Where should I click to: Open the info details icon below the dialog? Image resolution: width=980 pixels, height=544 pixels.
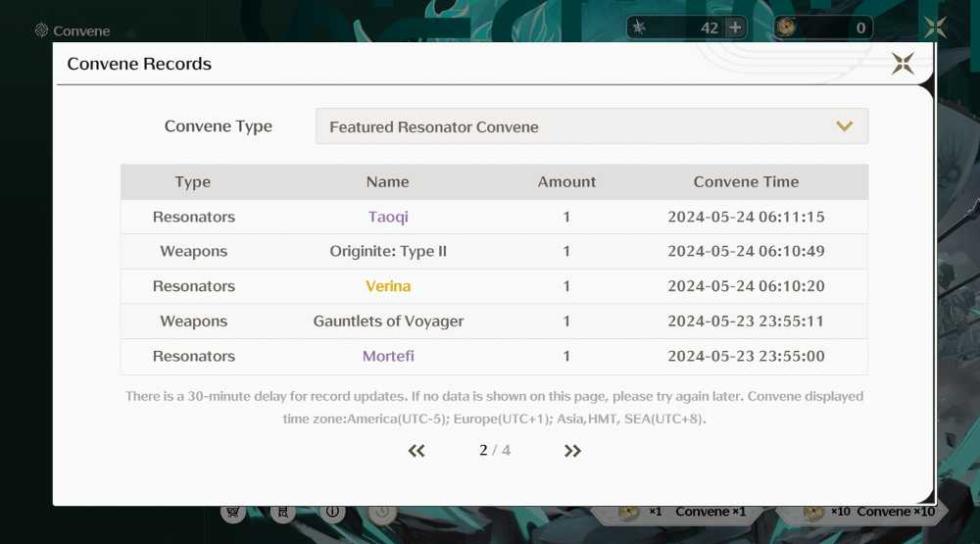click(332, 512)
